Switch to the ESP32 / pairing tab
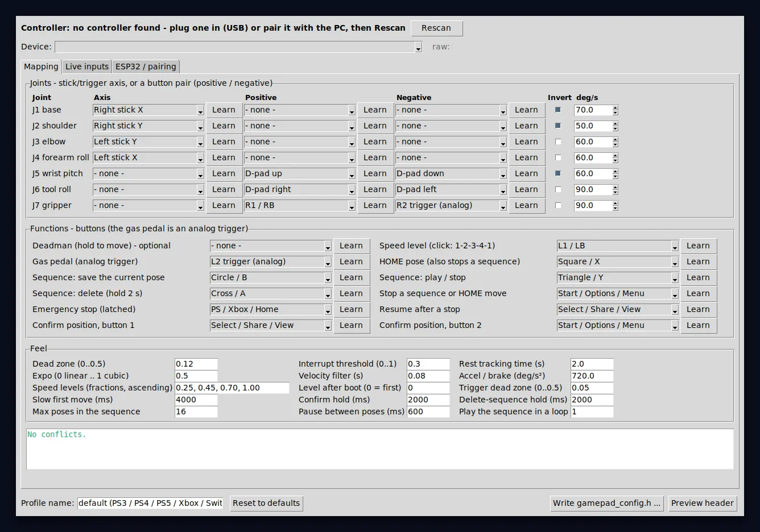760x532 pixels. point(146,66)
